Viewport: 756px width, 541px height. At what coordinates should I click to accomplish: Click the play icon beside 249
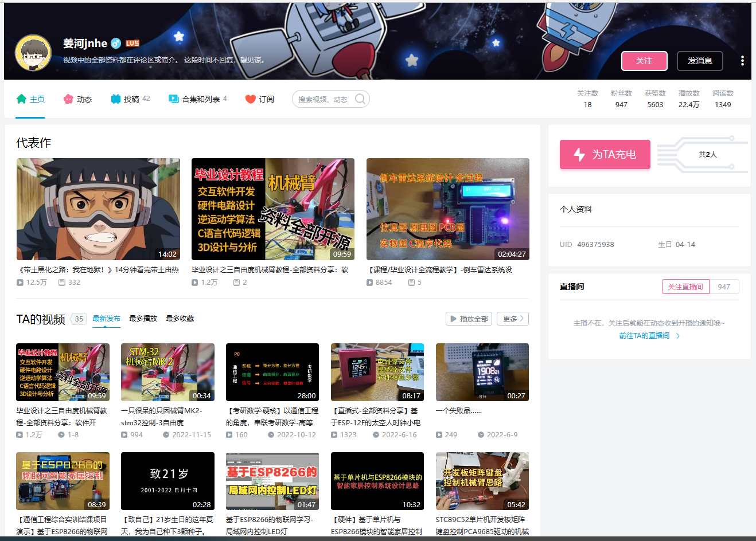click(x=439, y=435)
